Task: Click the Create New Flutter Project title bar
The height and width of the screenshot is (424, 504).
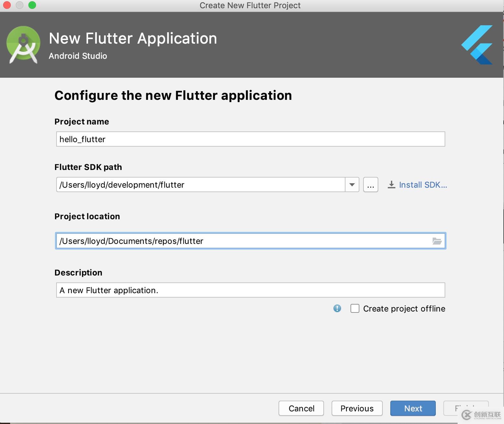Action: pyautogui.click(x=250, y=5)
